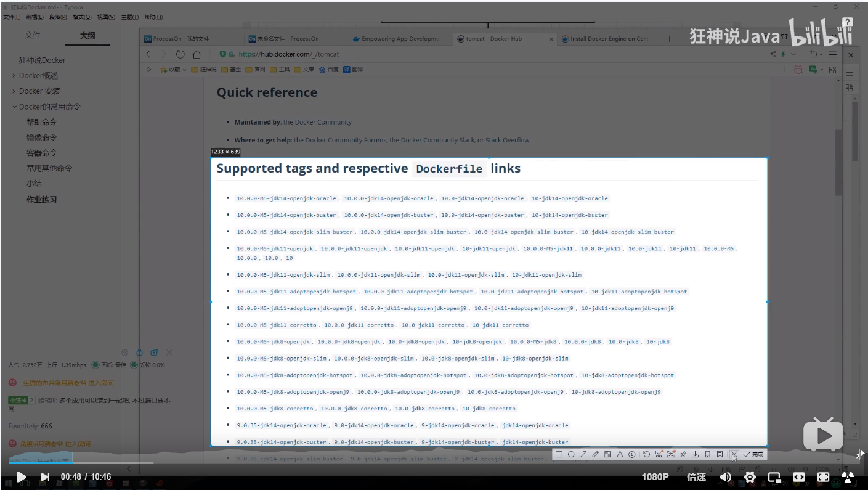Click tag 10-jdk8-corretto
The image size is (868, 490).
[x=489, y=409]
